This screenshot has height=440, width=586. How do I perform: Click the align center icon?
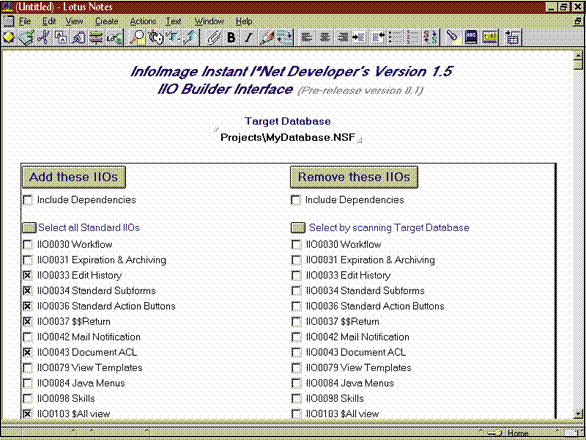(x=325, y=37)
